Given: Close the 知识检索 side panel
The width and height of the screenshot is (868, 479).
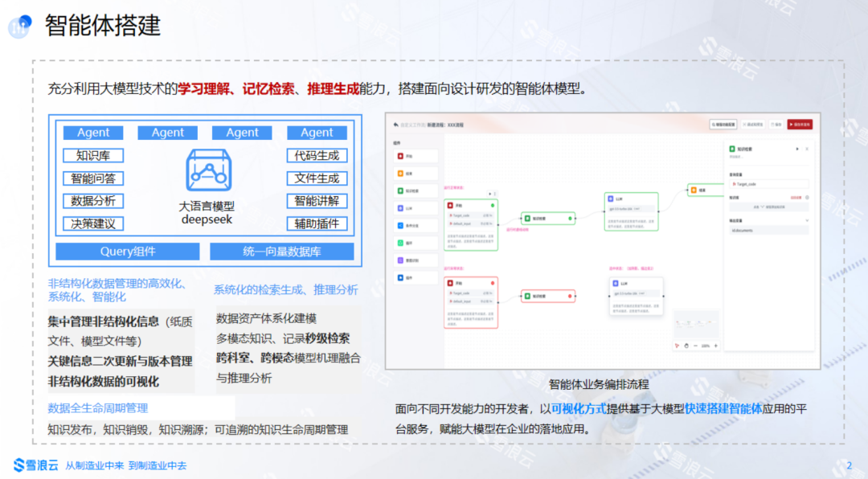Looking at the screenshot, I should click(807, 149).
